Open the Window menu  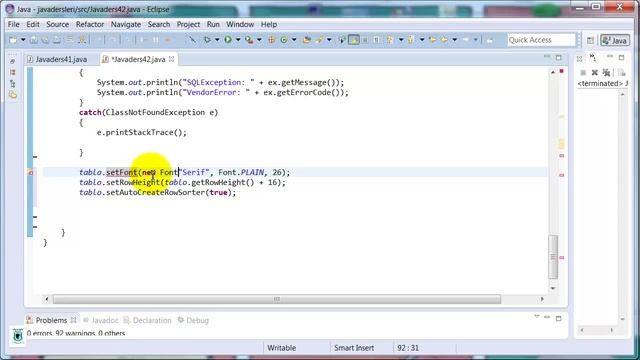tap(240, 24)
